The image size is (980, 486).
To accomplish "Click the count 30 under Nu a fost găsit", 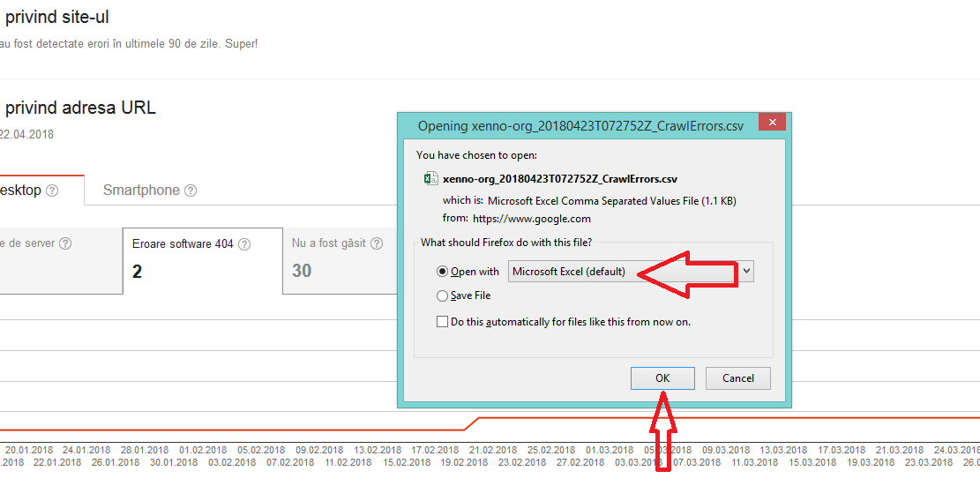I will (302, 271).
